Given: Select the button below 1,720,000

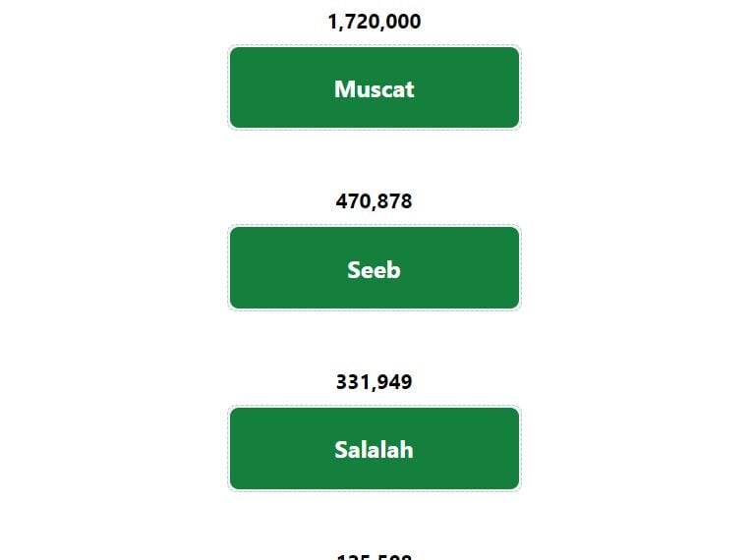Looking at the screenshot, I should pos(375,87).
